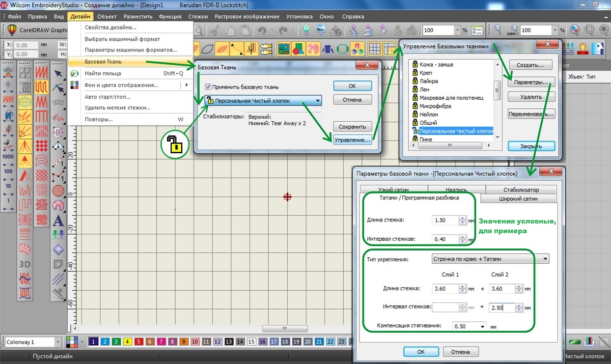611x364 pixels.
Task: Click the CorelDRAW Graphics balloon icon
Action: click(11, 30)
